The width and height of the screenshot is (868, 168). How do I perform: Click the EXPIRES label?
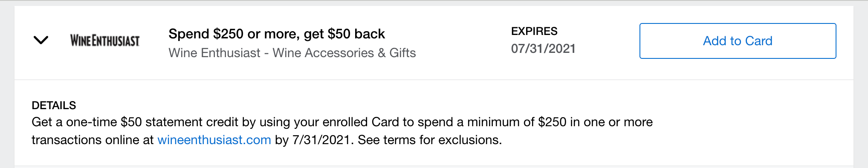click(x=534, y=31)
